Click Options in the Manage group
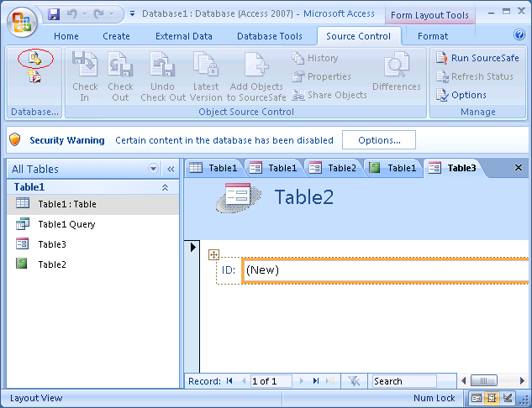 point(468,95)
